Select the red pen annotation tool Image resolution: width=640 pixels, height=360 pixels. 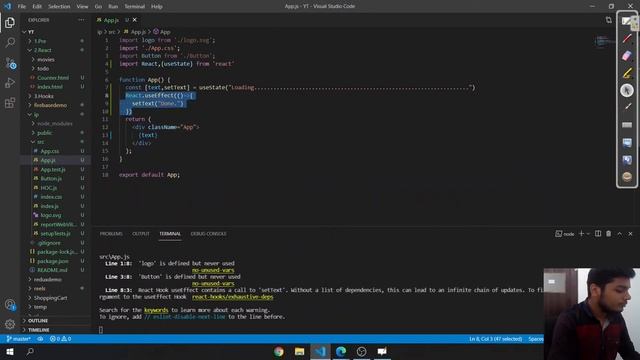coord(627,38)
